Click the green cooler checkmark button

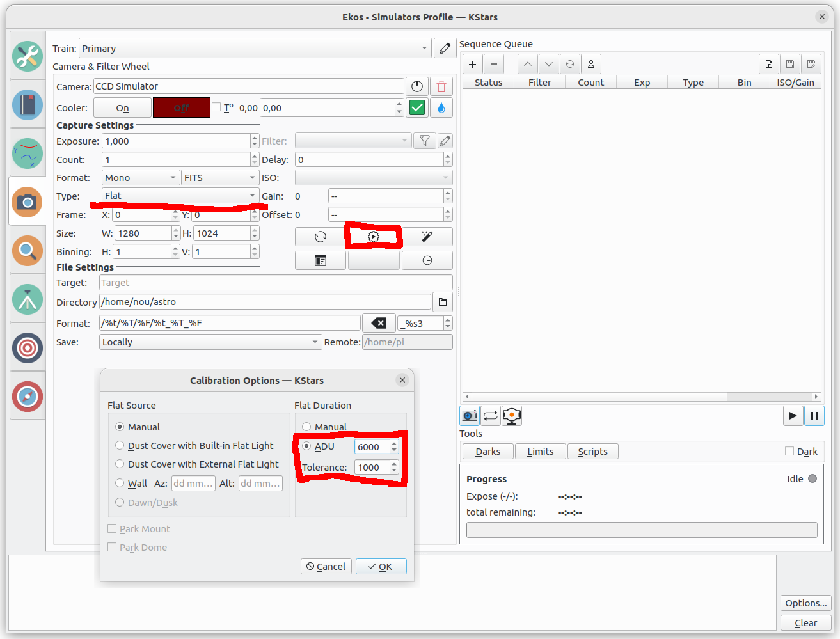click(x=417, y=108)
